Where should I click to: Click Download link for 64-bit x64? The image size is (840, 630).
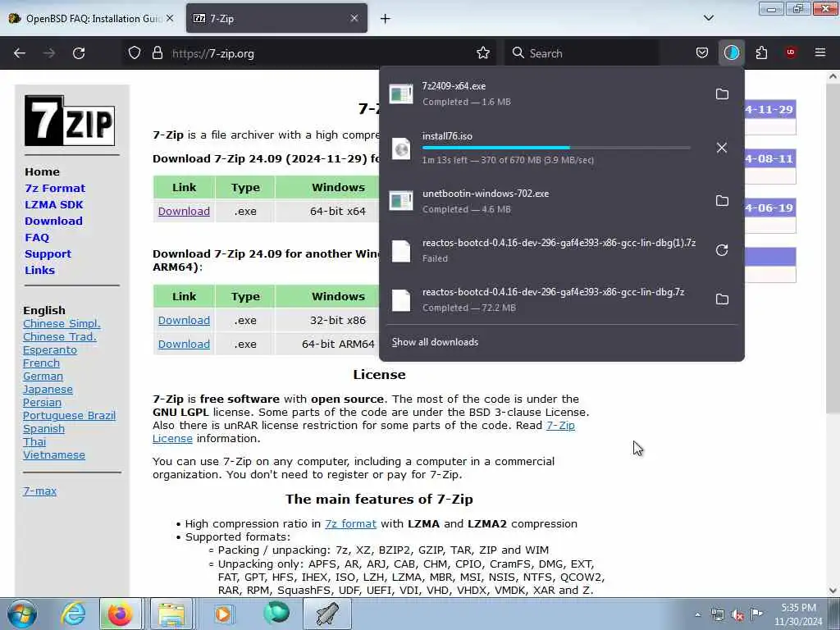184,211
